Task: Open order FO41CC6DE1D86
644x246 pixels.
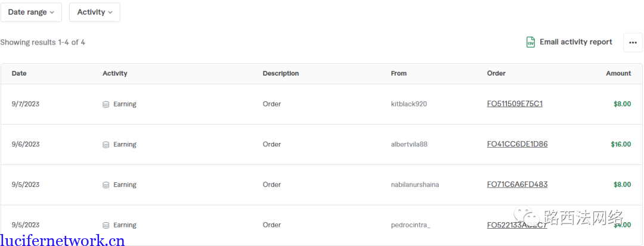Action: click(517, 144)
